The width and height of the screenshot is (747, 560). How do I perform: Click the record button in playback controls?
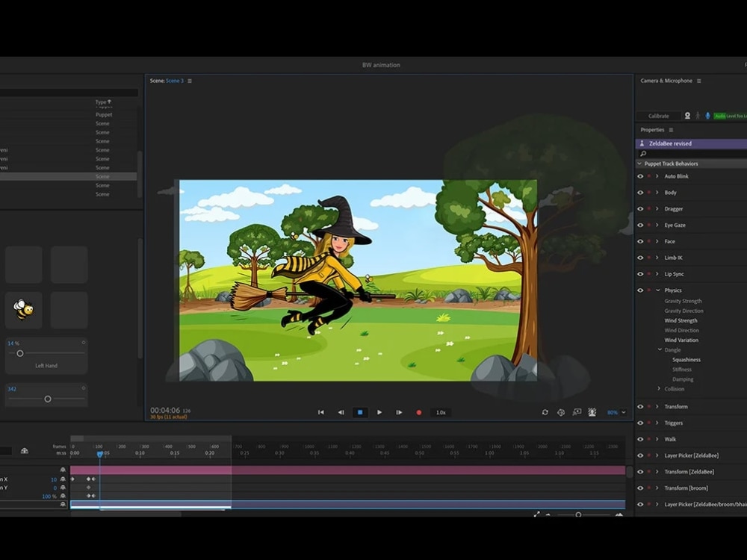point(420,411)
